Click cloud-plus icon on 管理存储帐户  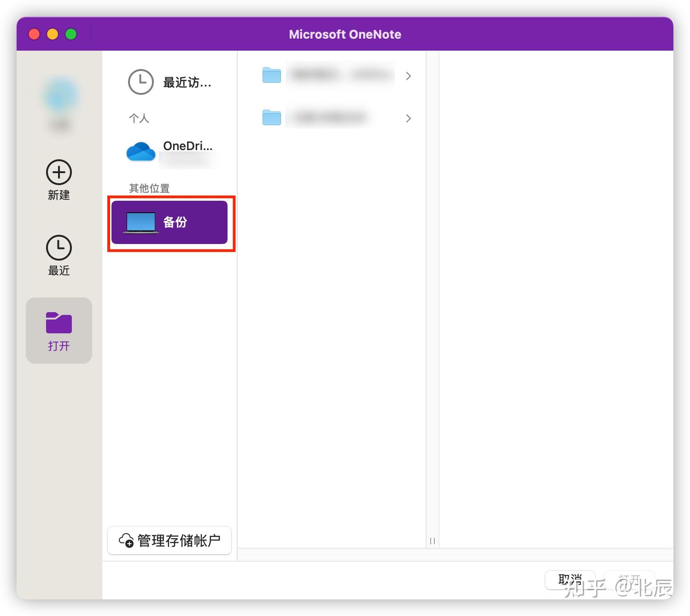pos(126,540)
